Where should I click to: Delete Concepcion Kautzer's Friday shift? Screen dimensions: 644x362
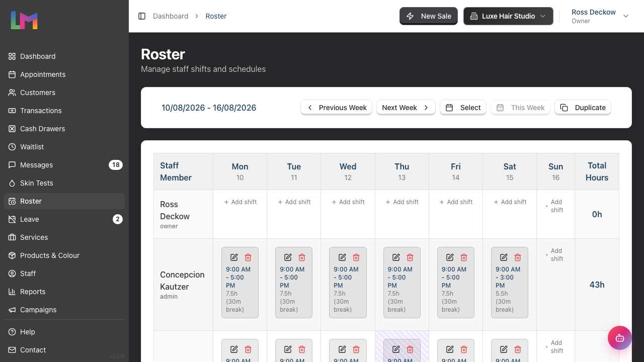click(x=464, y=257)
